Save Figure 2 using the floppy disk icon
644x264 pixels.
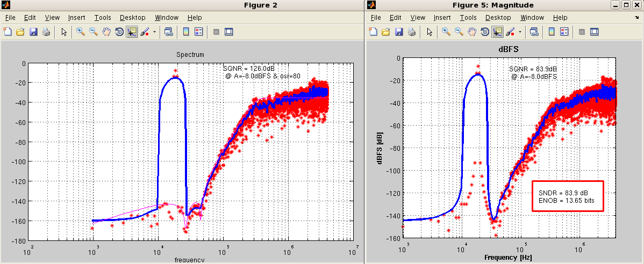(33, 32)
